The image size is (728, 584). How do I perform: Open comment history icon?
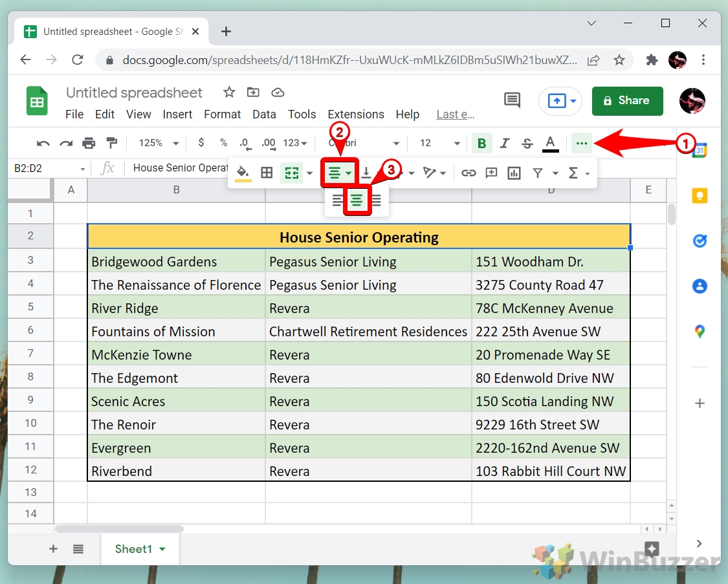coord(512,100)
